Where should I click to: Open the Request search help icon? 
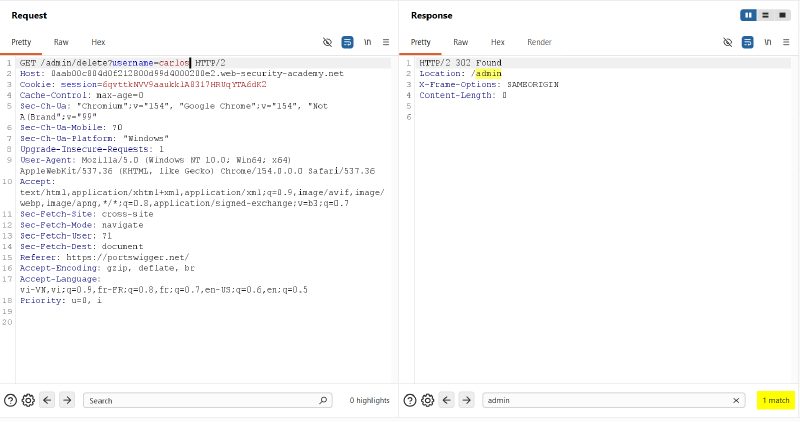[x=10, y=401]
